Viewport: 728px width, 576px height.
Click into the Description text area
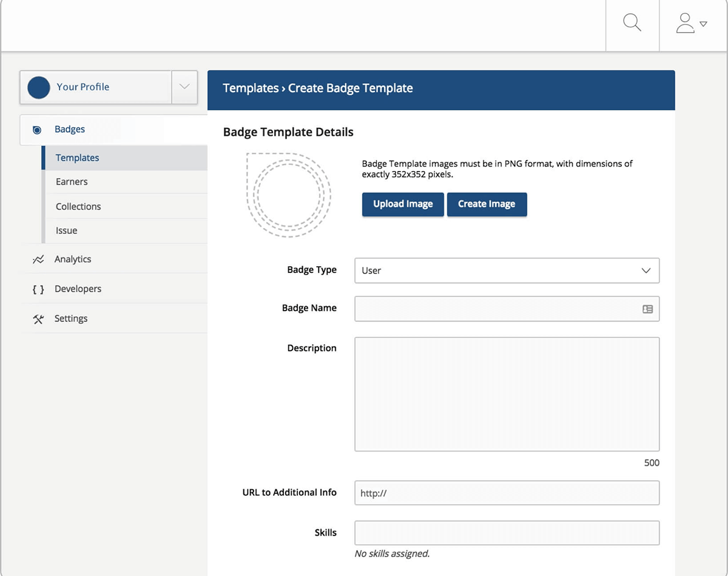coord(507,394)
